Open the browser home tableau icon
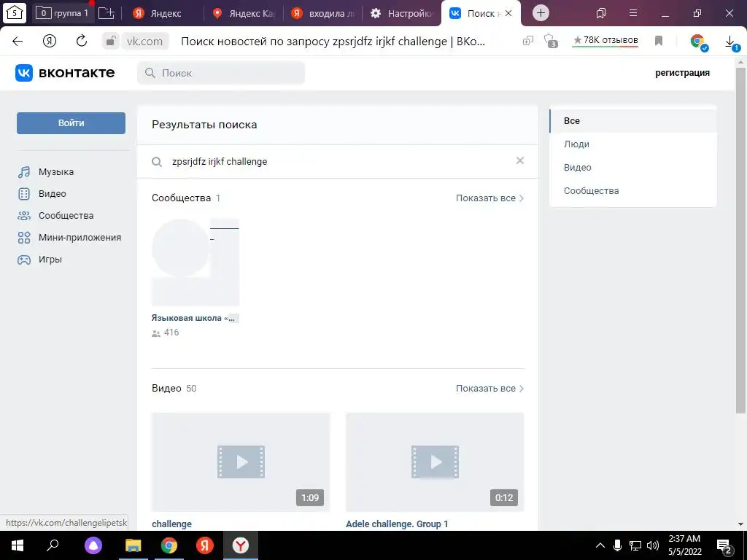 click(15, 13)
